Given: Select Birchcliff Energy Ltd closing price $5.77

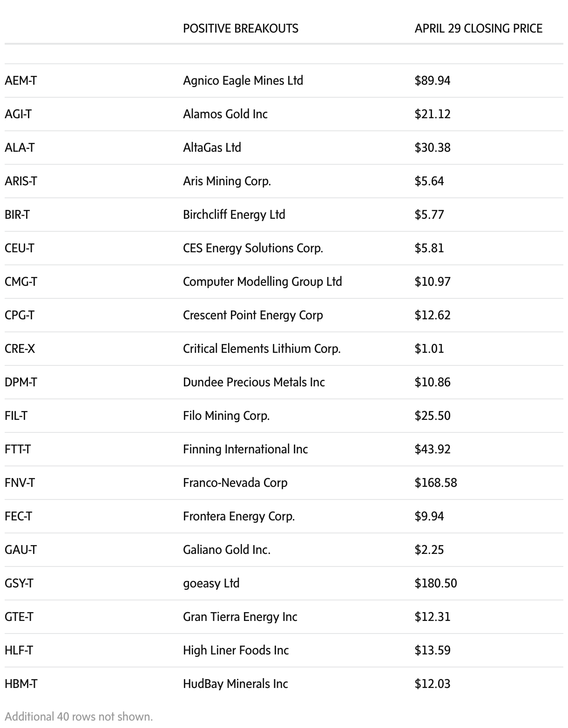Looking at the screenshot, I should point(429,215).
